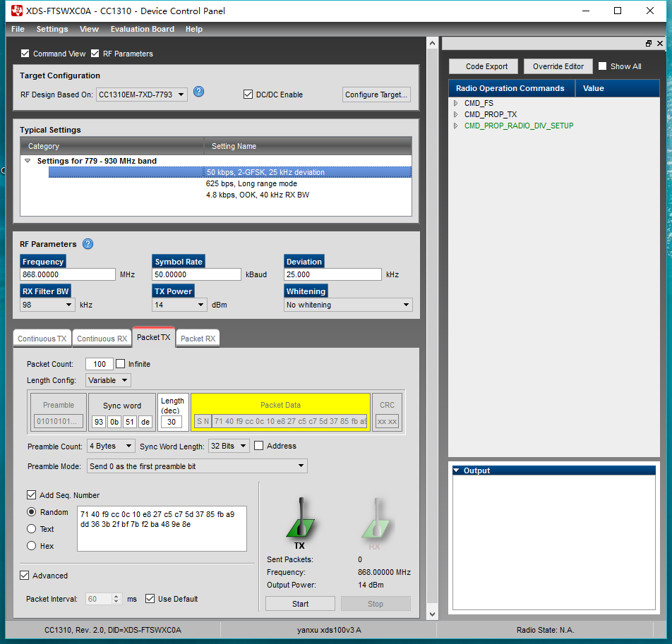Screen dimensions: 672x644
Task: Toggle the Command View checkbox
Action: pos(25,53)
